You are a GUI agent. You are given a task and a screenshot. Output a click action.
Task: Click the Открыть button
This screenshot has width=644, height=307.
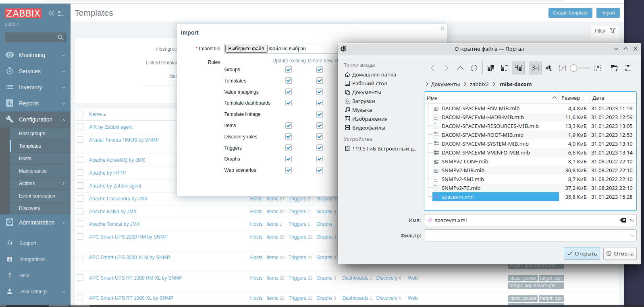(582, 253)
